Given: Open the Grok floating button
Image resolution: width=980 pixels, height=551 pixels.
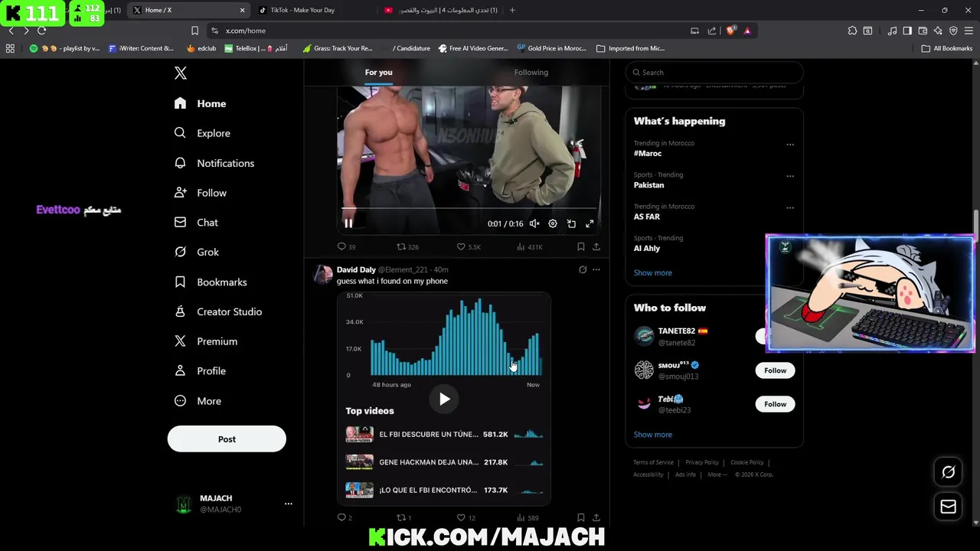Looking at the screenshot, I should click(x=948, y=472).
